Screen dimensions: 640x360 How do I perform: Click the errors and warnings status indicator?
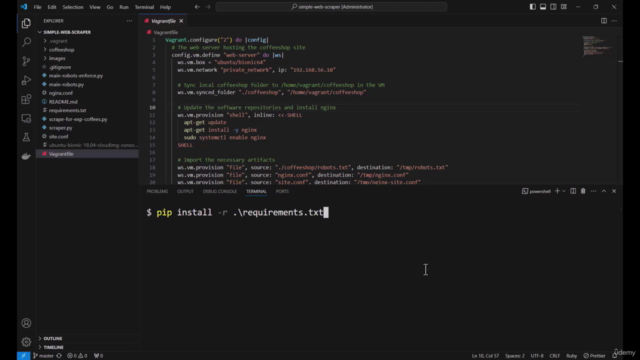click(x=77, y=356)
